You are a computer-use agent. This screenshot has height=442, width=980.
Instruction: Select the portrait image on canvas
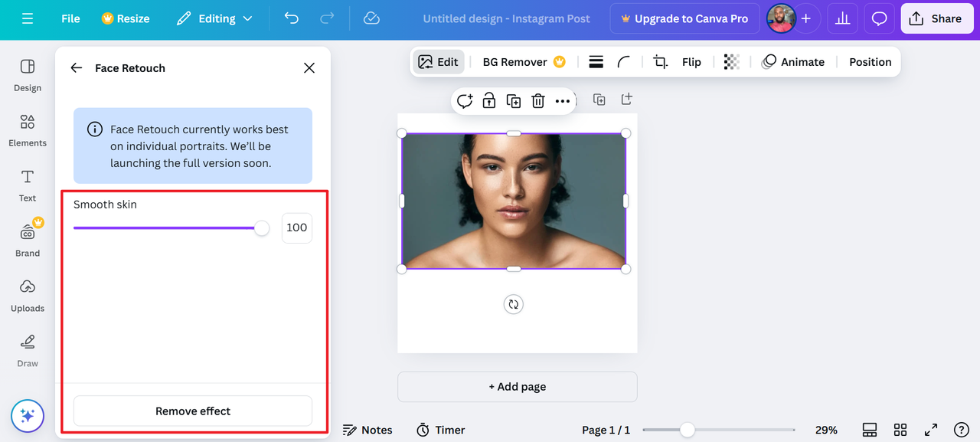514,201
